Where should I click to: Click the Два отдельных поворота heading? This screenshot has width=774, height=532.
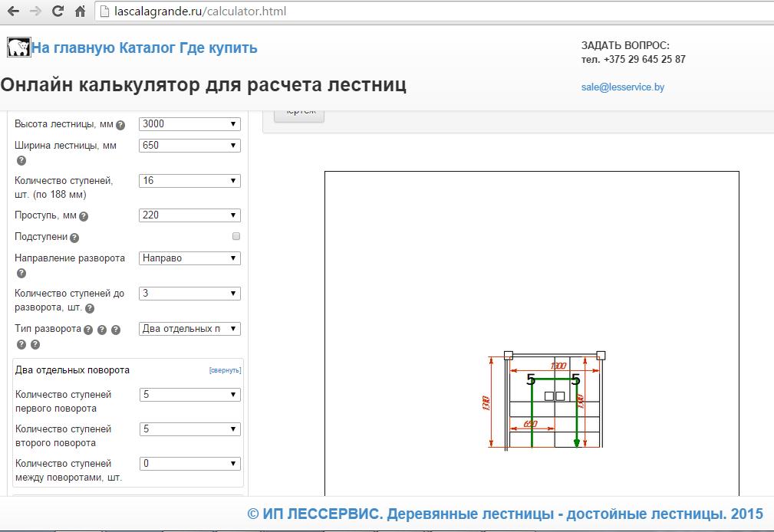click(x=73, y=370)
